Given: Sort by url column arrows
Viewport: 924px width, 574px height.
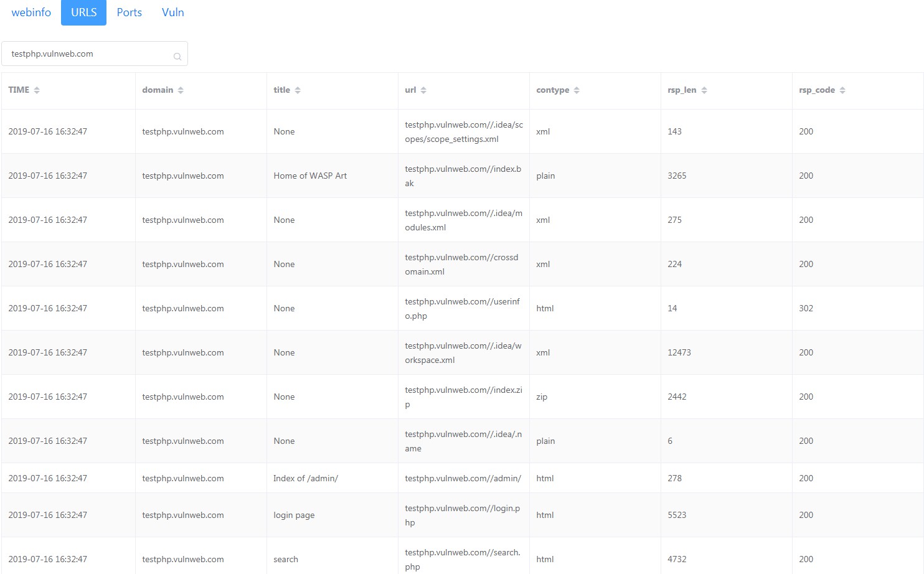Looking at the screenshot, I should [423, 90].
